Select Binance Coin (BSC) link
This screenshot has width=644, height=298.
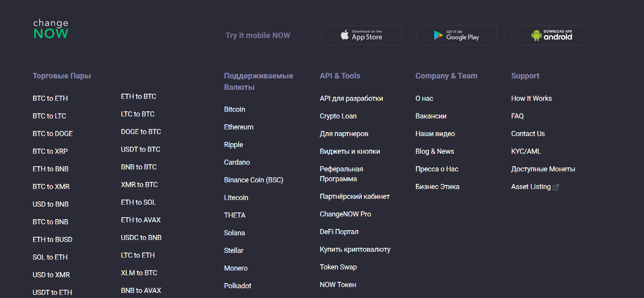pos(254,180)
